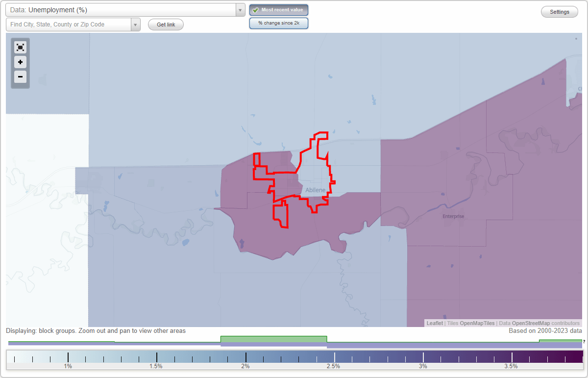Click the plus icon below the expand control

[20, 62]
